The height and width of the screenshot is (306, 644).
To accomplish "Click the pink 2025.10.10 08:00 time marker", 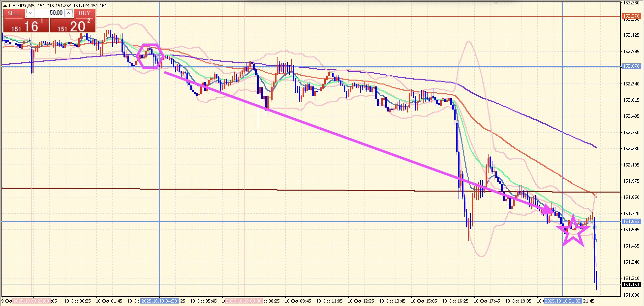I will click(x=244, y=301).
